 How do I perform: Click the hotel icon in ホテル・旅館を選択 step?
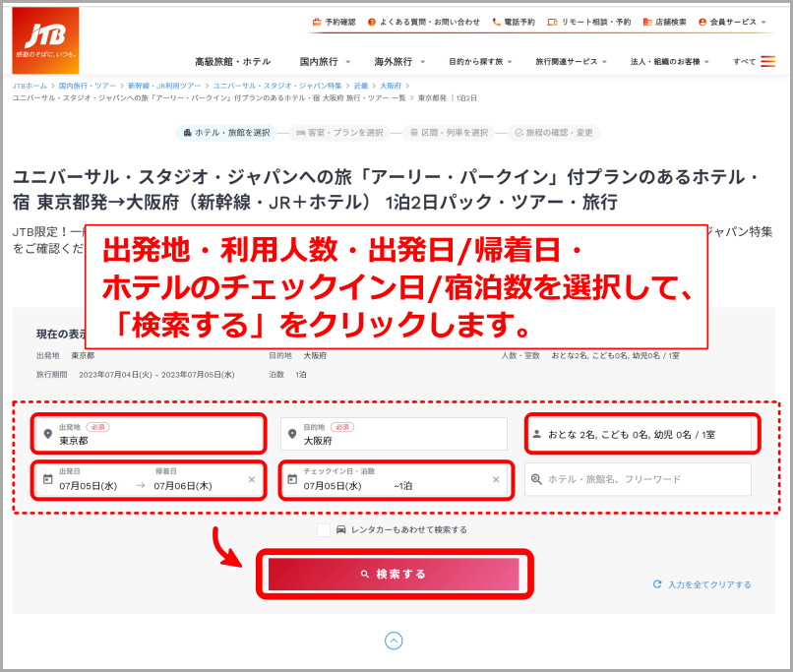click(187, 133)
